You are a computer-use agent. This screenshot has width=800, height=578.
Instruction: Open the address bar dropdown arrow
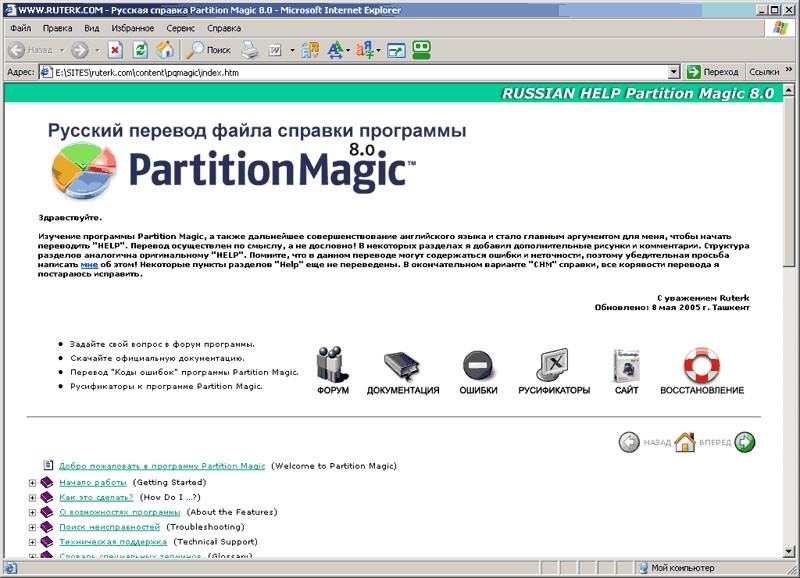[674, 72]
